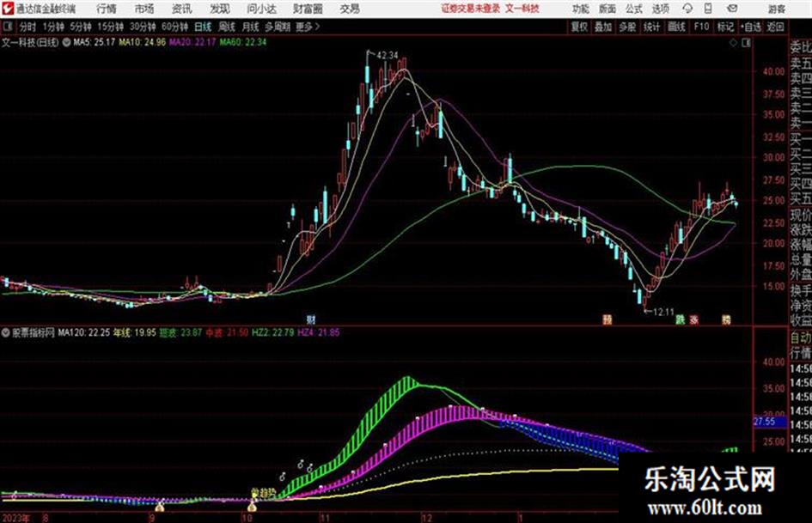Open F10 company info
Image resolution: width=812 pixels, height=523 pixels.
(x=701, y=27)
